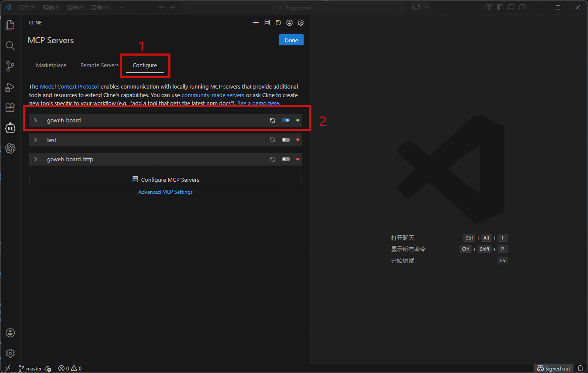Open the 文件(F) menu
The height and width of the screenshot is (373, 588).
click(x=27, y=7)
